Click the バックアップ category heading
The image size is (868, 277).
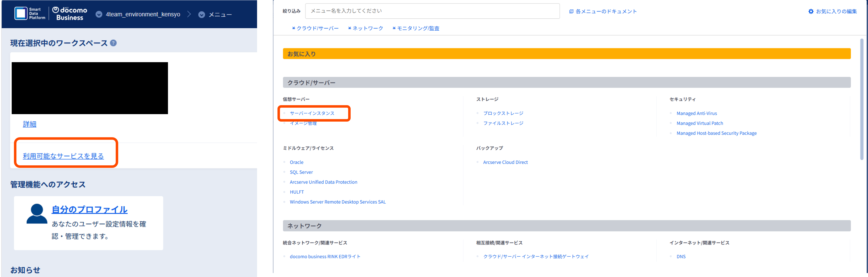489,148
